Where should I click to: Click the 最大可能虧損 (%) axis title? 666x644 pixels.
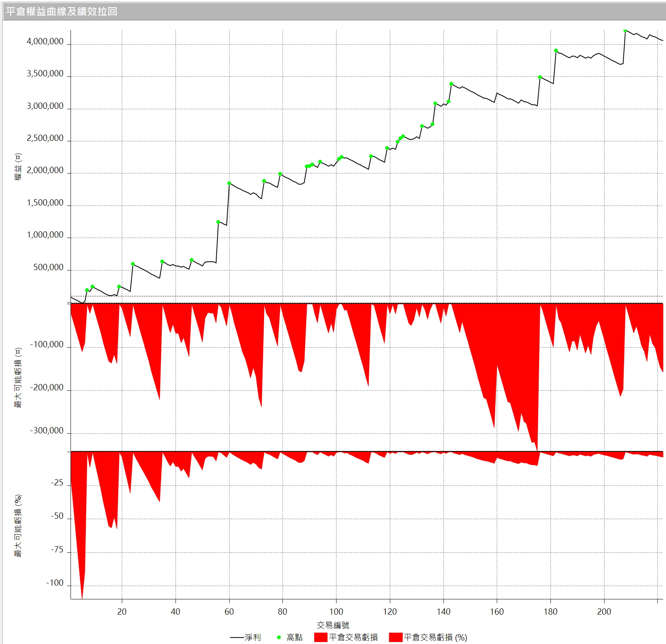pyautogui.click(x=18, y=526)
